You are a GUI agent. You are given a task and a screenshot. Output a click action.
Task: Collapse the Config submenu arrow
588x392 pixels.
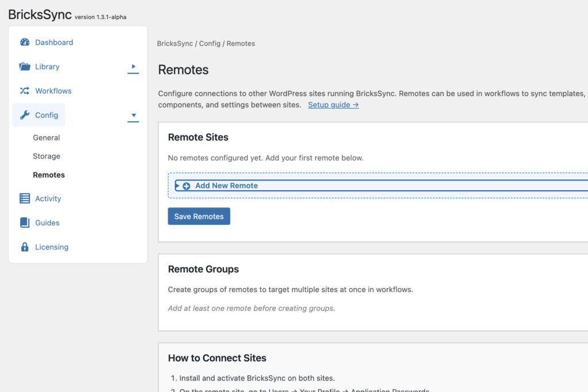click(133, 116)
